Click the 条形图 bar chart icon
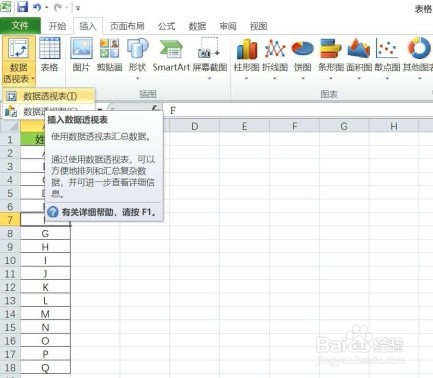The width and height of the screenshot is (433, 378). click(x=331, y=49)
